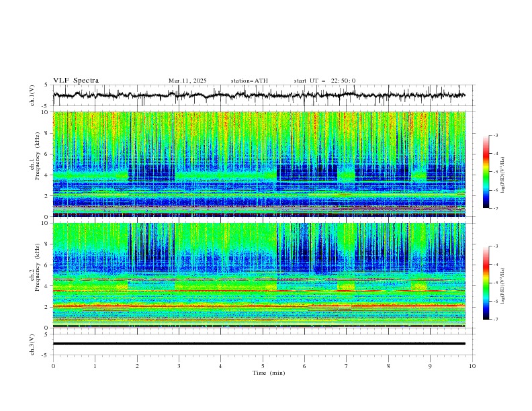
Task: Click the ch.2 spectrogram panel
Action: point(259,275)
